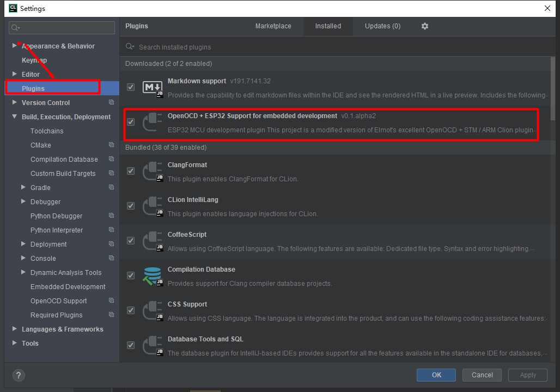
Task: Click the Apply button
Action: click(528, 375)
